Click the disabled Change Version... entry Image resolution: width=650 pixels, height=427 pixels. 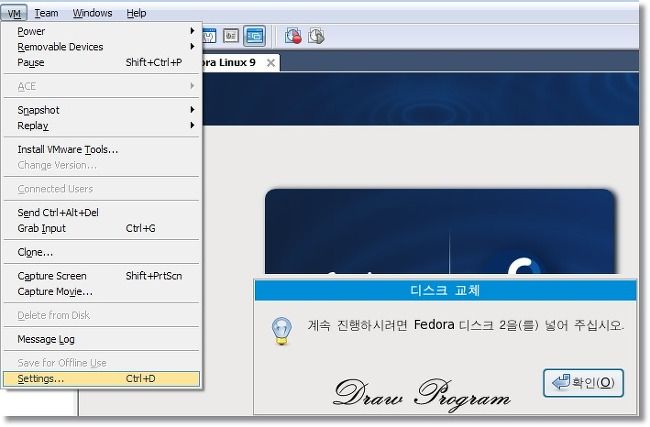tap(102, 165)
